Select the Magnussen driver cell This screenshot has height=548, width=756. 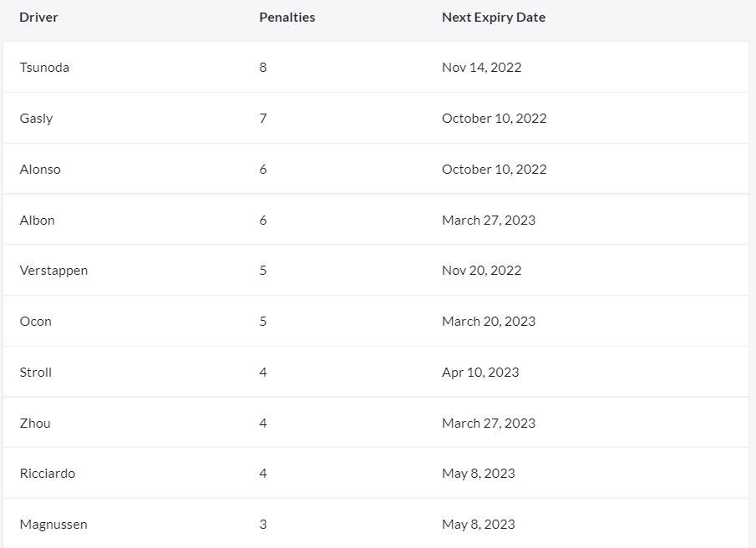tap(53, 525)
